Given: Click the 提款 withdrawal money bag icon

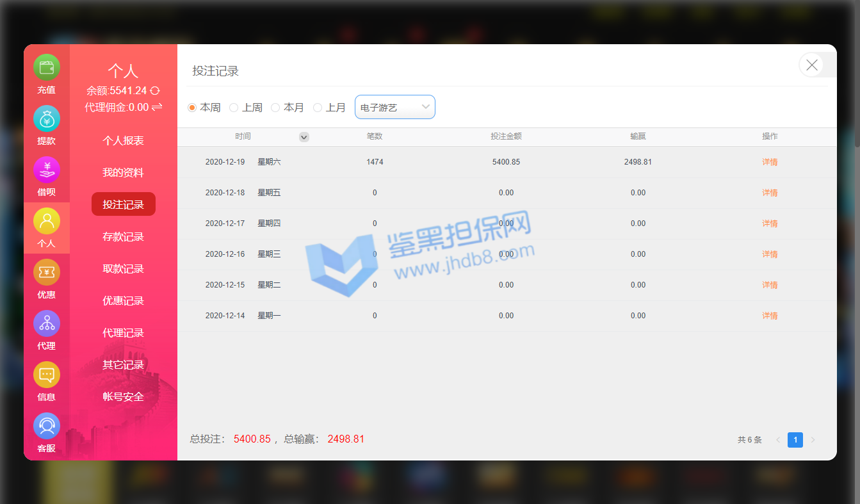Looking at the screenshot, I should tap(46, 119).
